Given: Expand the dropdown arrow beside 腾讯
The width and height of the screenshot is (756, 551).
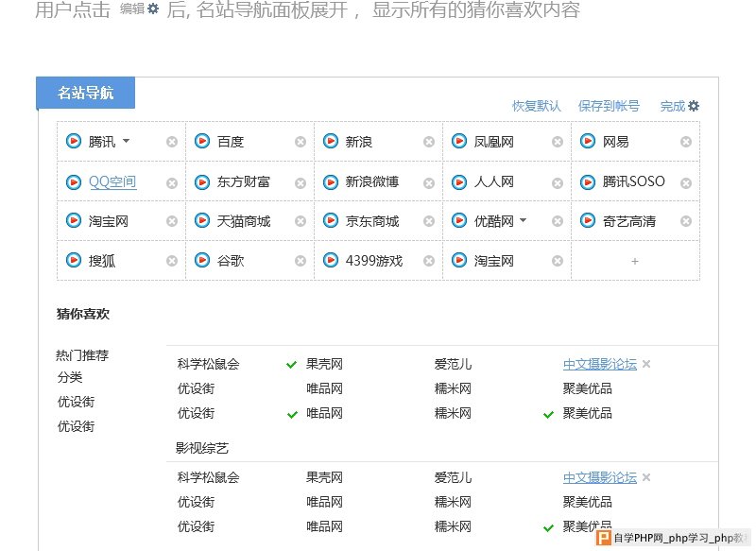Looking at the screenshot, I should tap(126, 141).
